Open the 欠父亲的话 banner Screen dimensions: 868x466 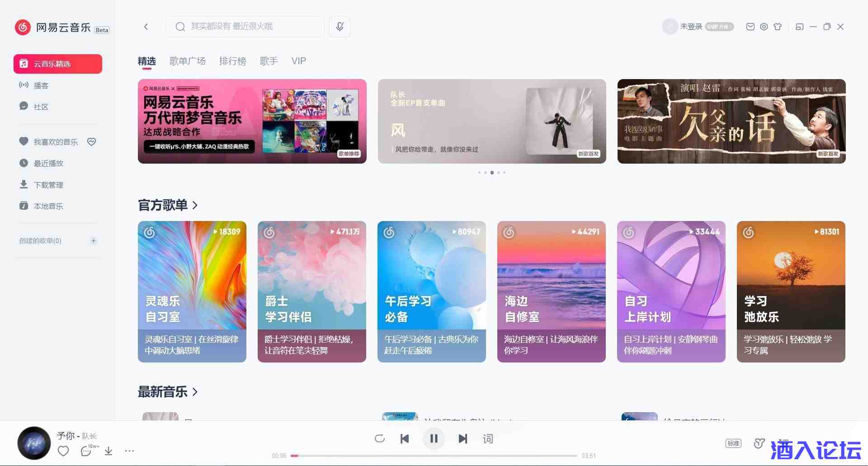[731, 121]
